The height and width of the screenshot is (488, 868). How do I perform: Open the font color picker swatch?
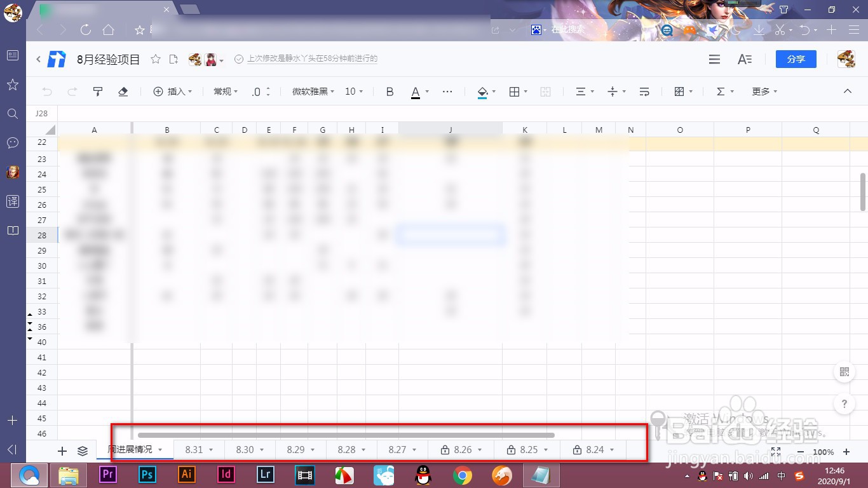pos(416,91)
